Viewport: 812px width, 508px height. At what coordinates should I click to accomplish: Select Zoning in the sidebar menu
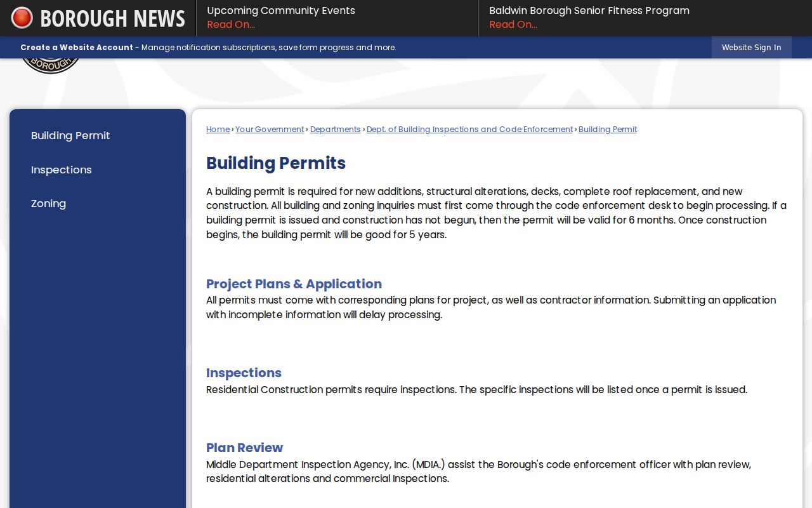[x=49, y=203]
